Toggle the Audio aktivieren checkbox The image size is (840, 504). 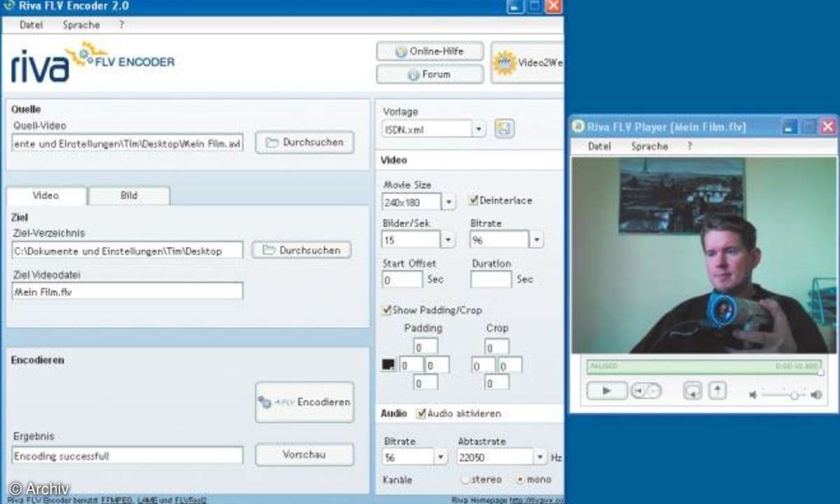point(421,413)
